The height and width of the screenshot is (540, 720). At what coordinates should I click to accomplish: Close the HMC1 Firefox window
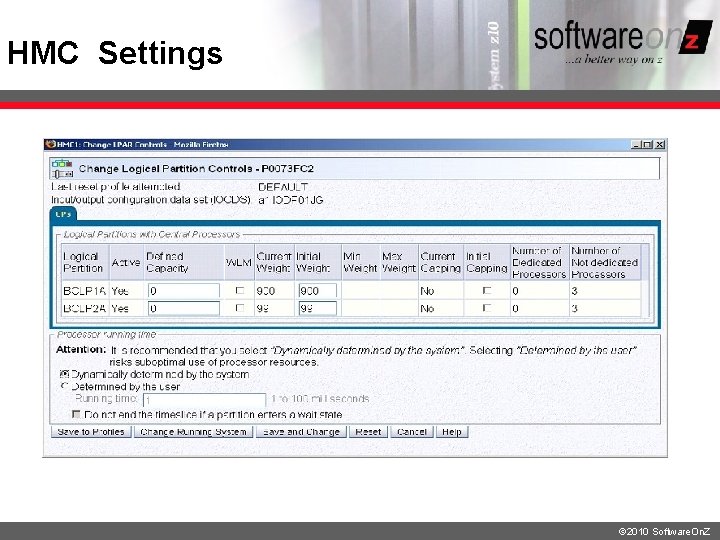point(659,145)
